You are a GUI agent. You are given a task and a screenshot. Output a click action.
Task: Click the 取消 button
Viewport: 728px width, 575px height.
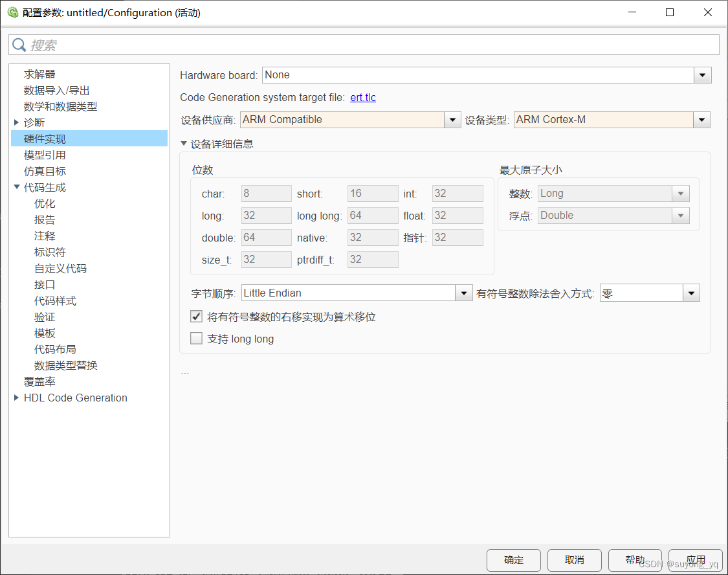[x=575, y=560]
